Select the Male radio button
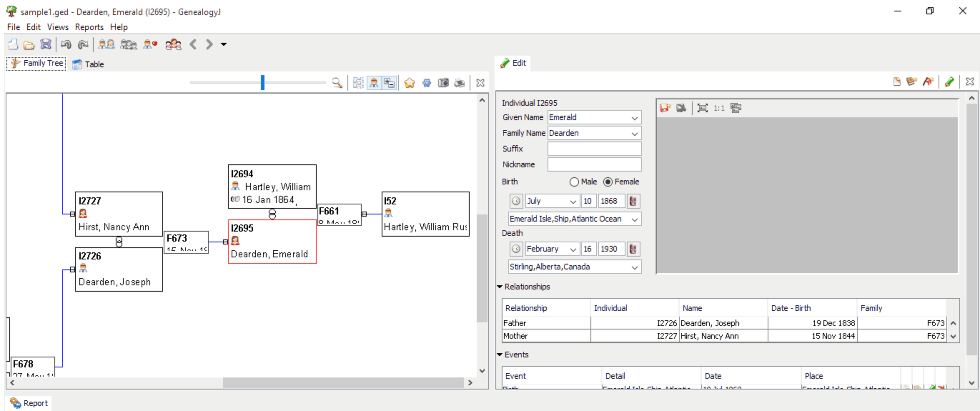This screenshot has width=980, height=411. tap(574, 182)
